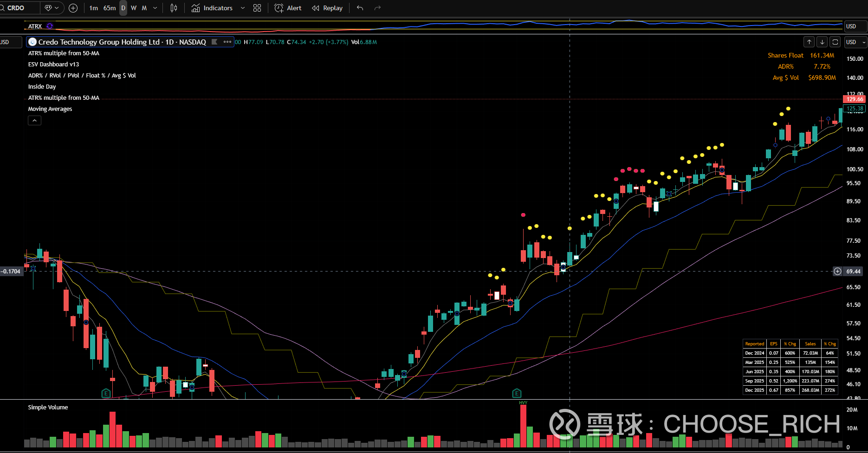Select the Moving Averages indicator legend
The width and height of the screenshot is (868, 453).
pyautogui.click(x=50, y=109)
